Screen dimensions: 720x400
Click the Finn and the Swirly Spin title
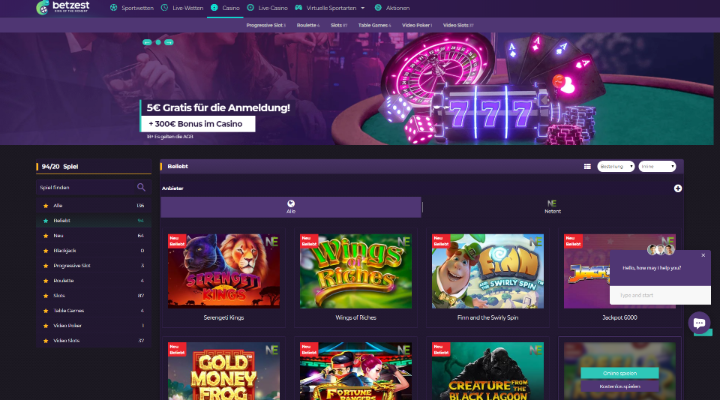coord(488,318)
